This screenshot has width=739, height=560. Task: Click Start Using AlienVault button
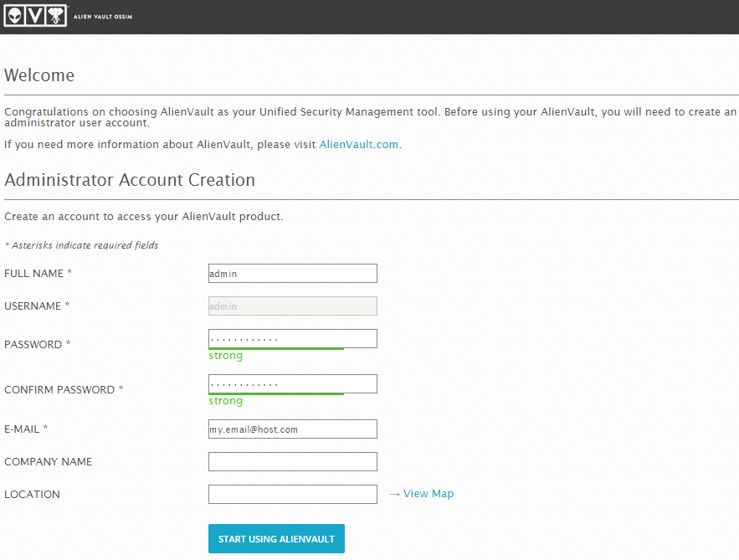276,539
